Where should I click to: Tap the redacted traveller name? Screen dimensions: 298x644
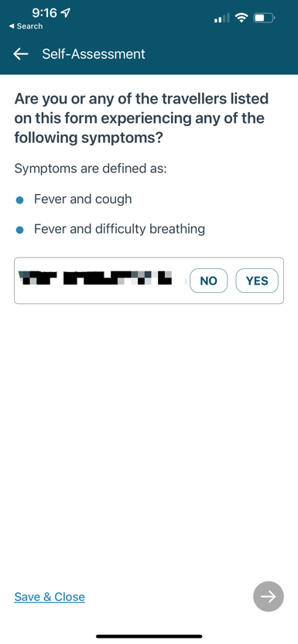click(95, 278)
